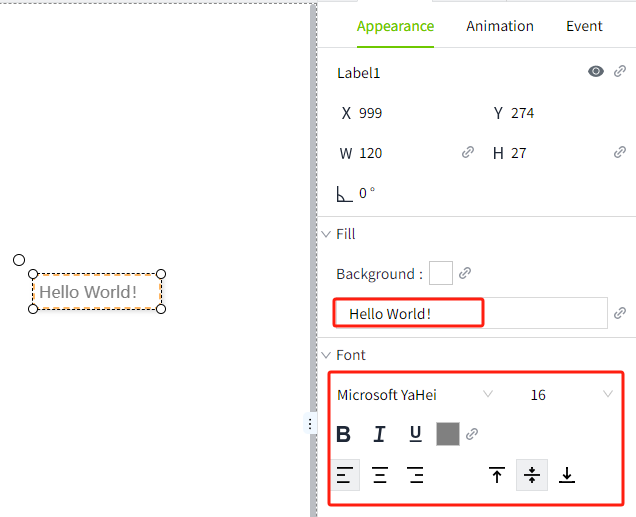
Task: Switch to the Animation tab
Action: 500,27
